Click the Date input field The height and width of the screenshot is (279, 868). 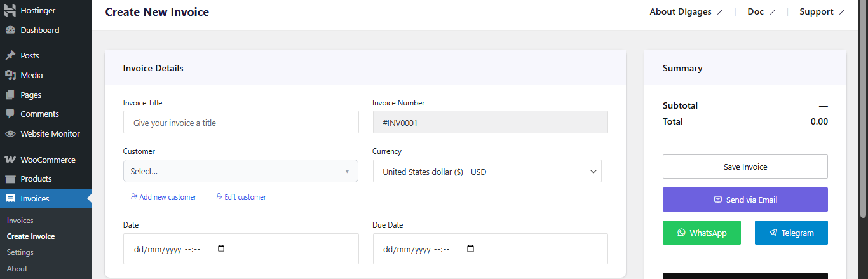(241, 248)
